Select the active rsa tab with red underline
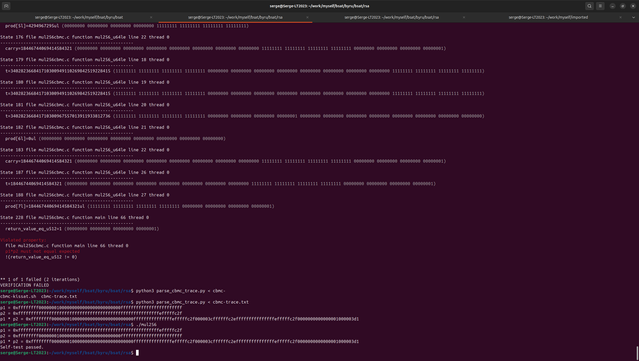Viewport: 639px width, 361px height. (x=235, y=18)
